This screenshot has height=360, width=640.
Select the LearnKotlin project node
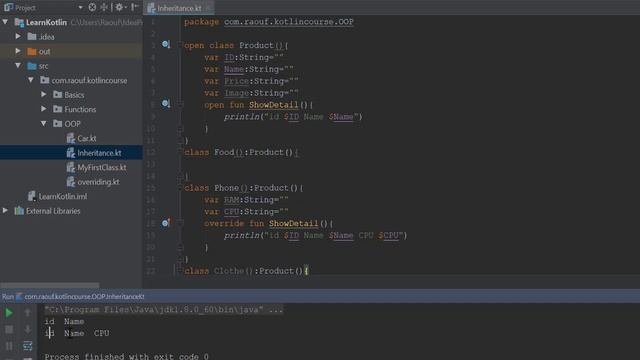[46, 22]
